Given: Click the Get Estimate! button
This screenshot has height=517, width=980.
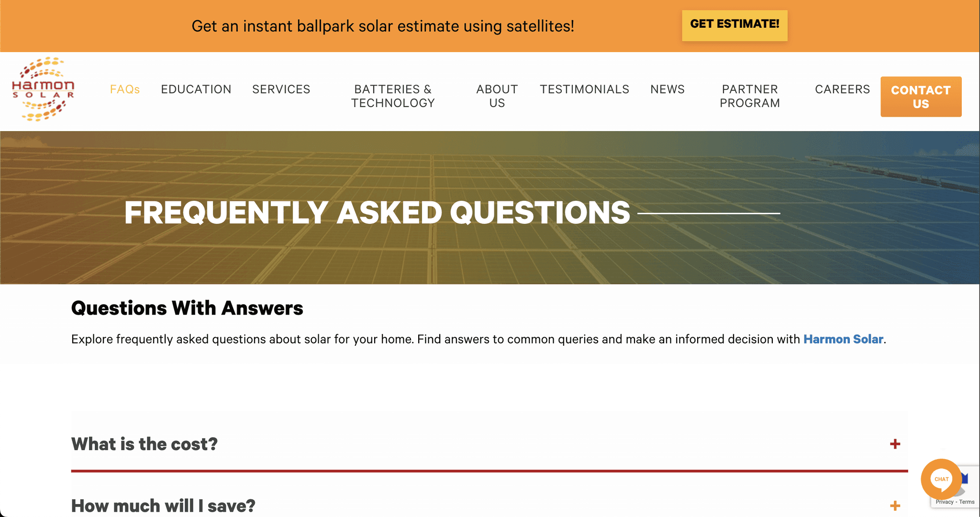Looking at the screenshot, I should 734,24.
